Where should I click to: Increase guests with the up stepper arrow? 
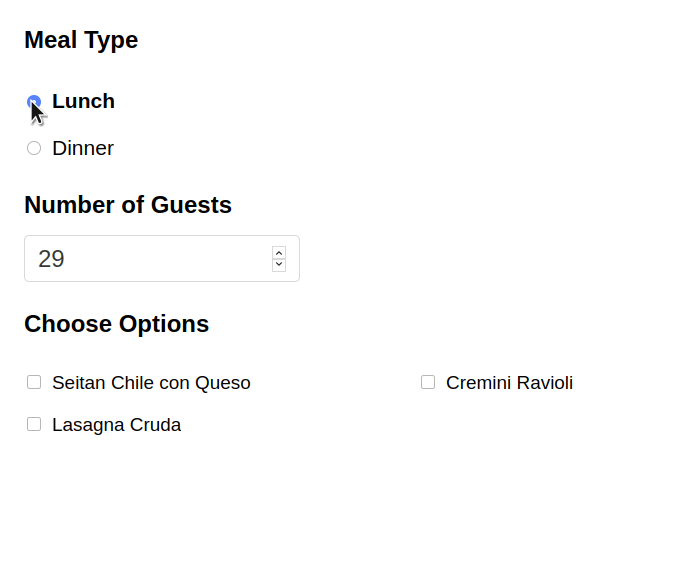(x=279, y=253)
